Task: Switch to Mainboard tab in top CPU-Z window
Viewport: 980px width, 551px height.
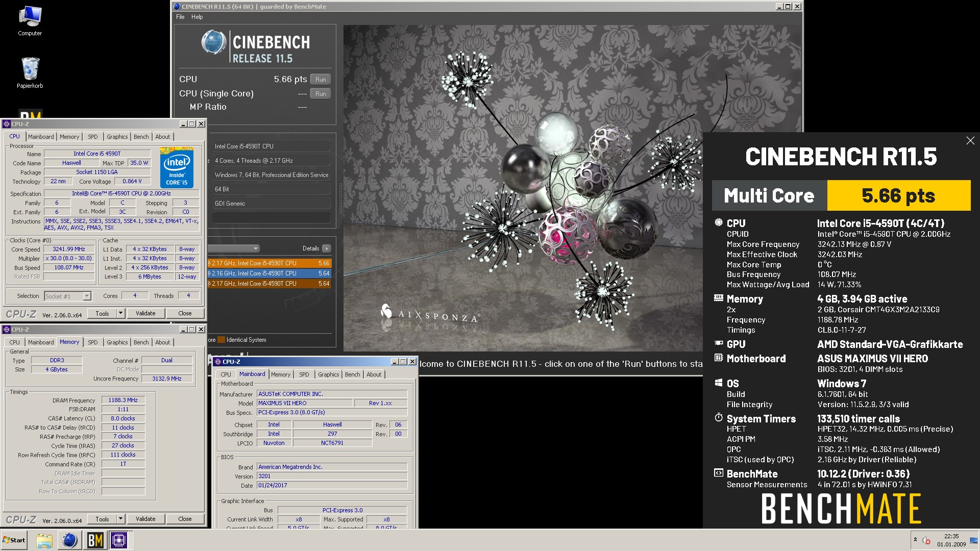Action: [41, 137]
